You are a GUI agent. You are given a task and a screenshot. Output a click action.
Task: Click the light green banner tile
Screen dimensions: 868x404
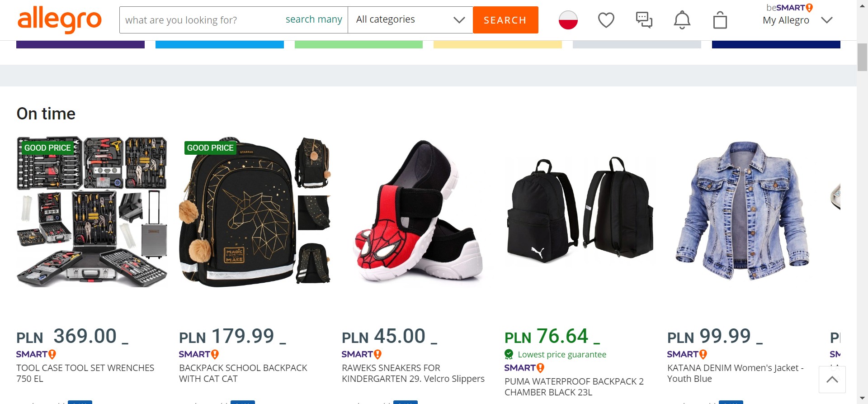coord(359,44)
